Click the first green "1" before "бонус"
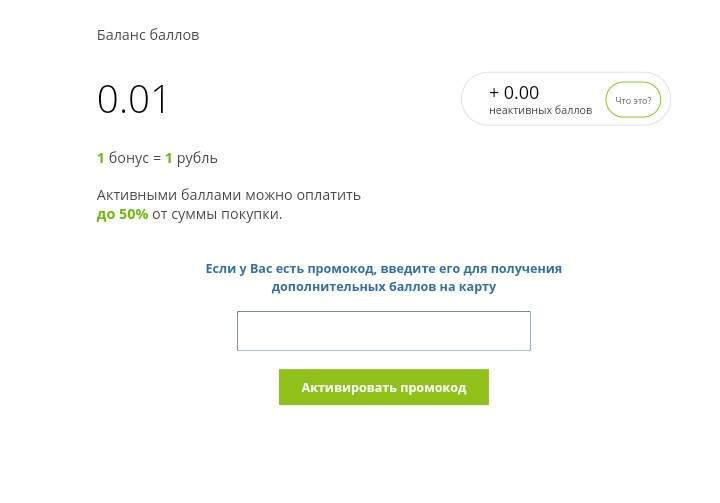 tap(101, 158)
